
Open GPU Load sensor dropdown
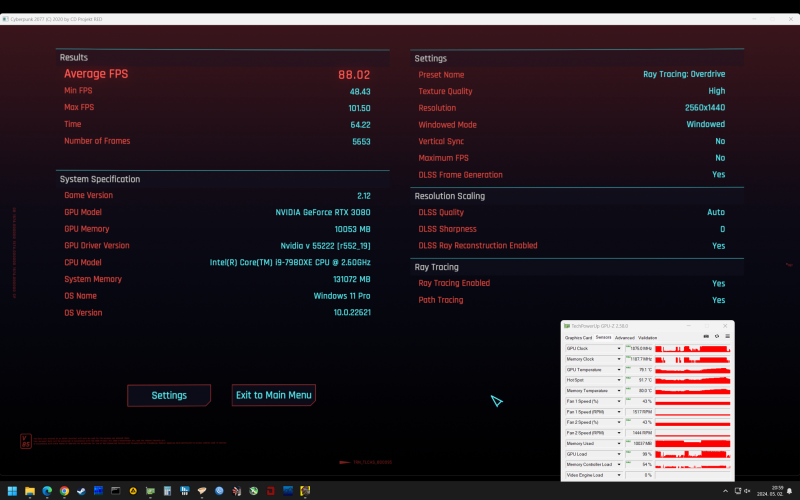(x=619, y=454)
